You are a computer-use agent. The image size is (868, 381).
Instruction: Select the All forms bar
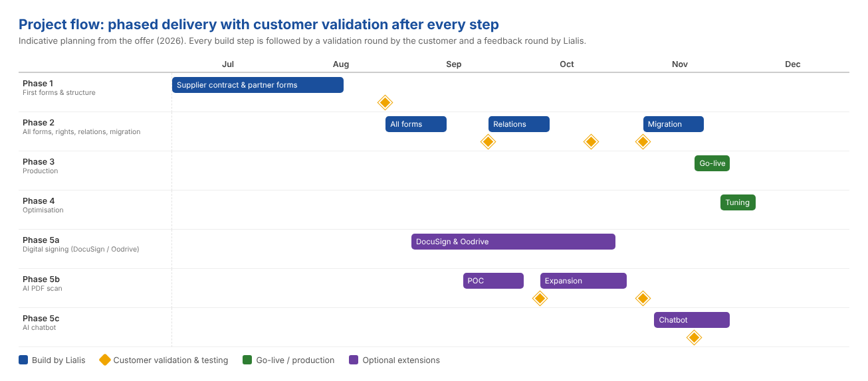(416, 124)
